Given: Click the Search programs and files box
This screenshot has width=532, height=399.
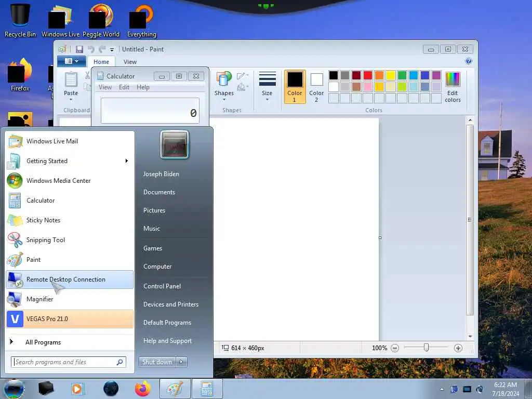Looking at the screenshot, I should (x=69, y=362).
